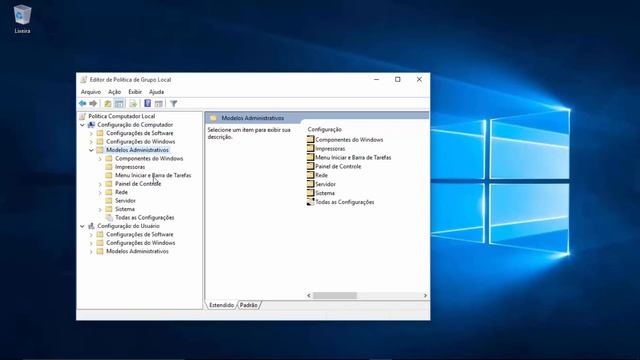This screenshot has width=640, height=360.
Task: Switch to the Padrão tab
Action: [x=249, y=305]
